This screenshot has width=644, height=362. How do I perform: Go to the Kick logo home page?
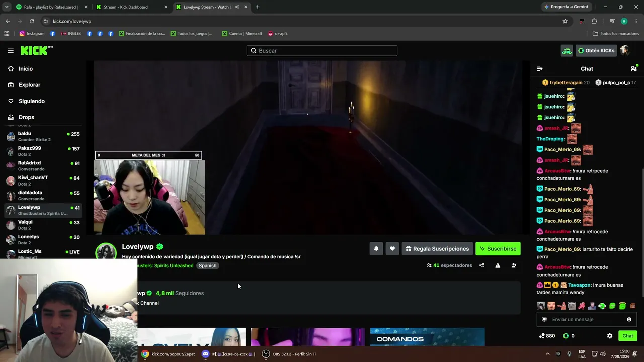click(37, 50)
